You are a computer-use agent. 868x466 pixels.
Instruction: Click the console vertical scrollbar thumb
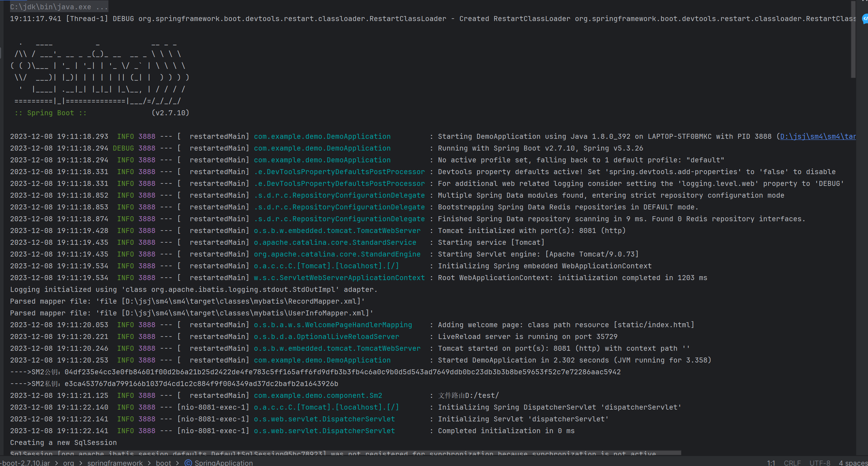(x=853, y=39)
